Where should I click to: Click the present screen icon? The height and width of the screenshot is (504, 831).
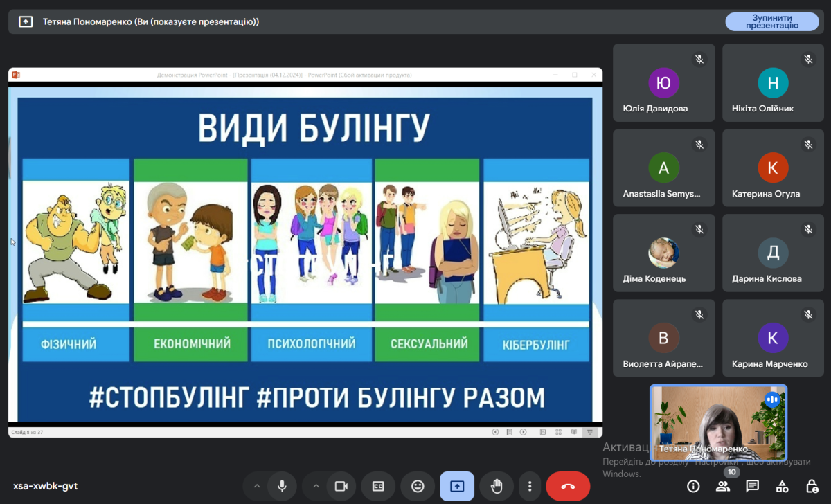(457, 486)
